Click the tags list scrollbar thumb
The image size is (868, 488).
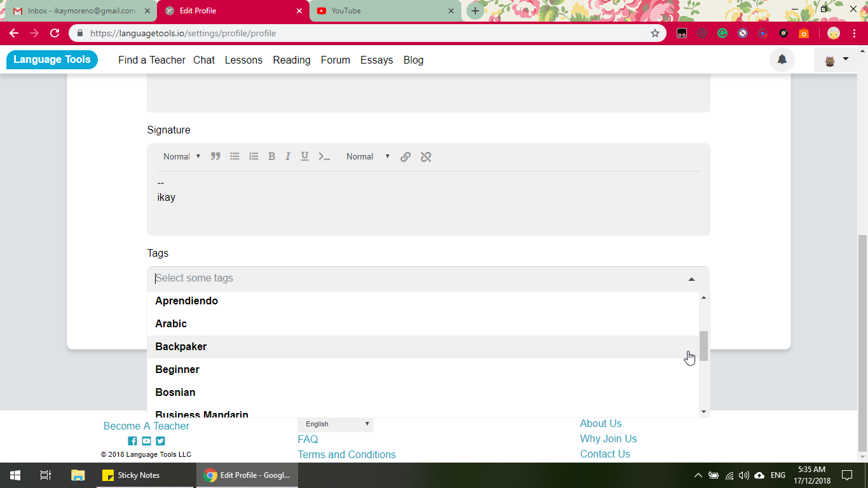pyautogui.click(x=703, y=346)
